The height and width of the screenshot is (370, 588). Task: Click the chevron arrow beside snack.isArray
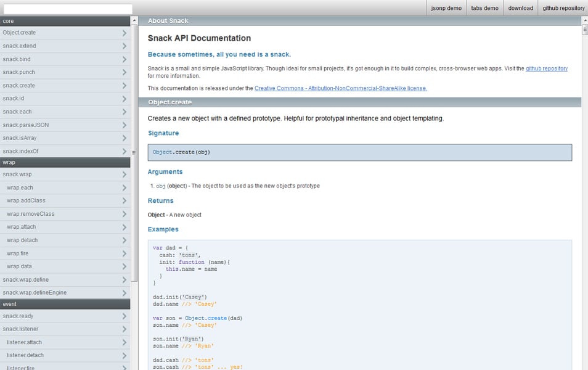tap(124, 138)
